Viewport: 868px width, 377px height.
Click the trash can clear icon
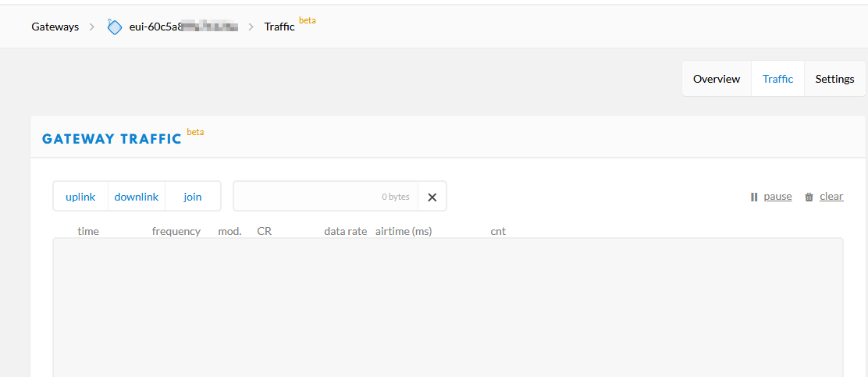point(809,197)
